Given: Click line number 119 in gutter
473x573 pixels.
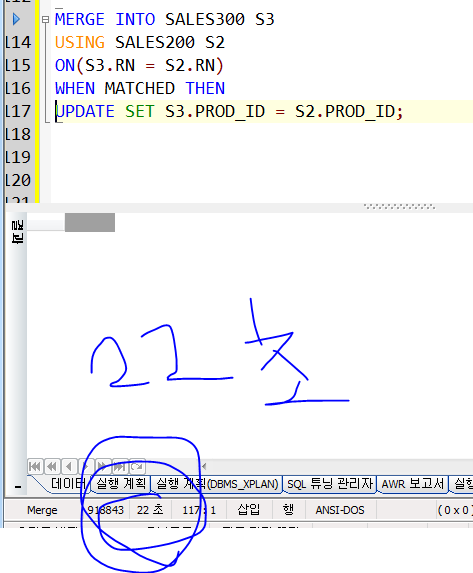Looking at the screenshot, I should tap(18, 158).
